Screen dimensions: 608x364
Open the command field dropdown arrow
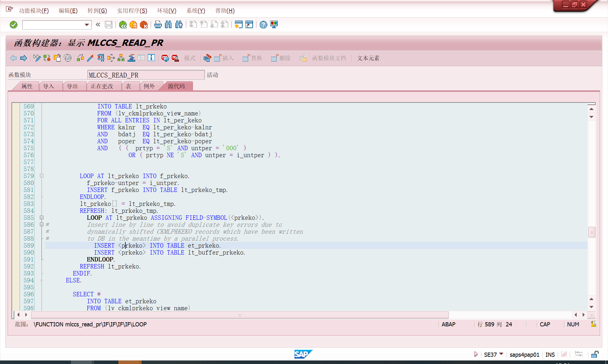(87, 25)
